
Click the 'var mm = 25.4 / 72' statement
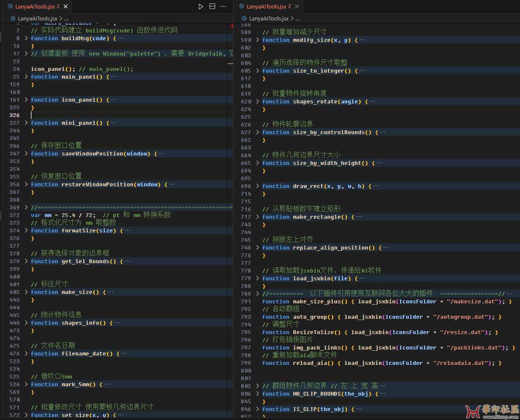click(63, 215)
